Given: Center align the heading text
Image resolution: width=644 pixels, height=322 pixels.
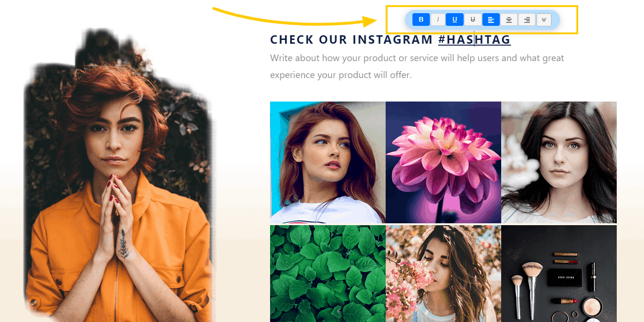Looking at the screenshot, I should (509, 20).
